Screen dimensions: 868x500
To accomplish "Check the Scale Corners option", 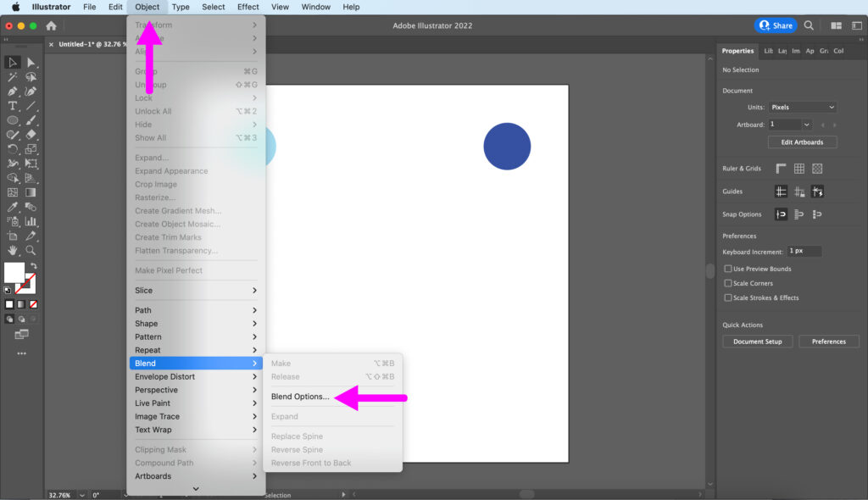I will coord(727,283).
